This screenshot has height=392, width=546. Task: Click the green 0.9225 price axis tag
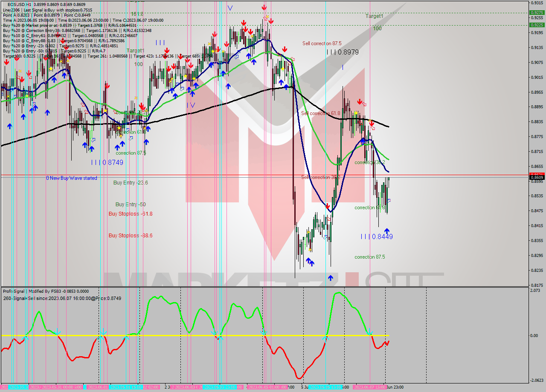coord(537,25)
